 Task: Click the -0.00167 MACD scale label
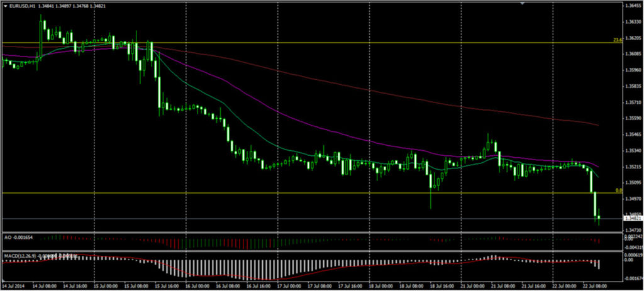click(x=632, y=277)
